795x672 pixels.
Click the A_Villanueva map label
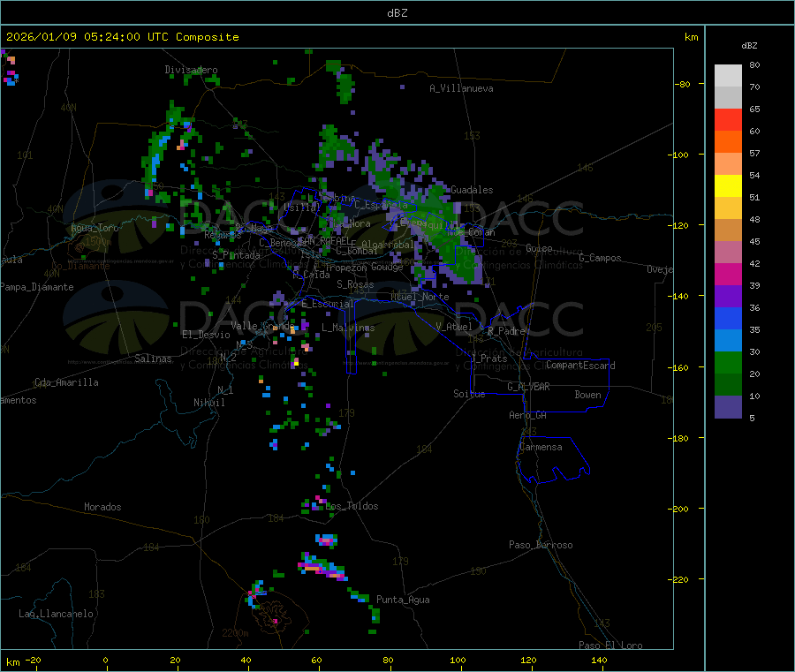point(461,88)
